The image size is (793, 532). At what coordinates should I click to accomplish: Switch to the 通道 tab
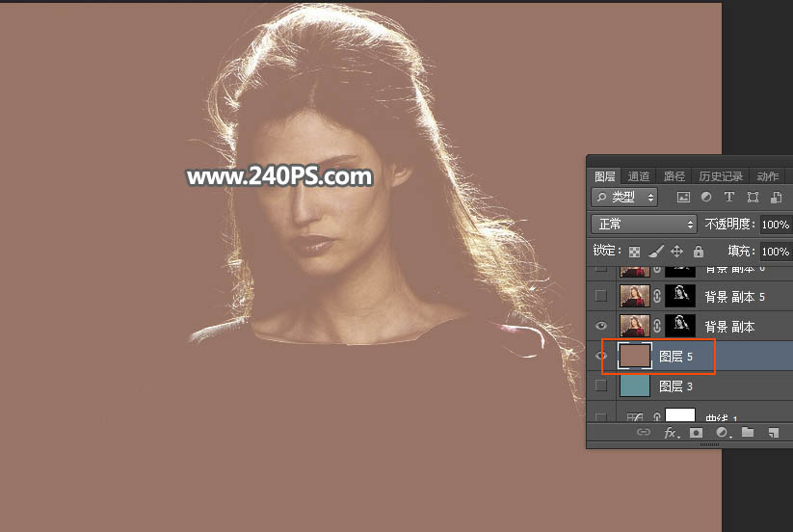[638, 176]
